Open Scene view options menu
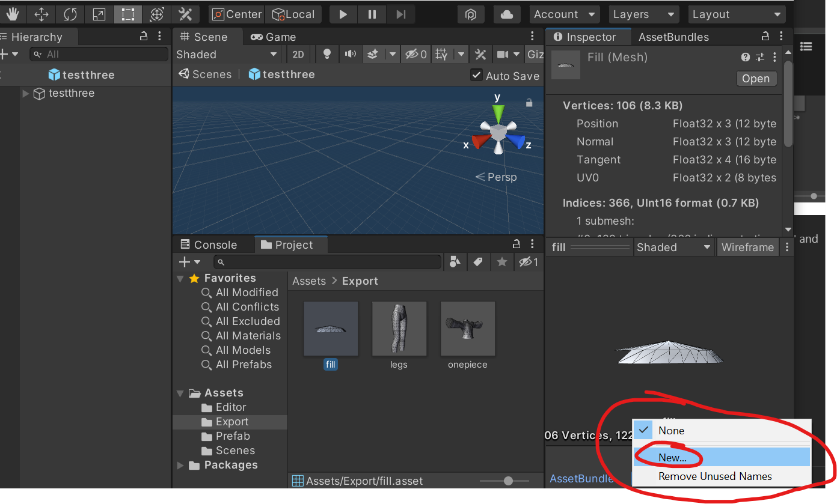The image size is (837, 504). click(x=532, y=37)
